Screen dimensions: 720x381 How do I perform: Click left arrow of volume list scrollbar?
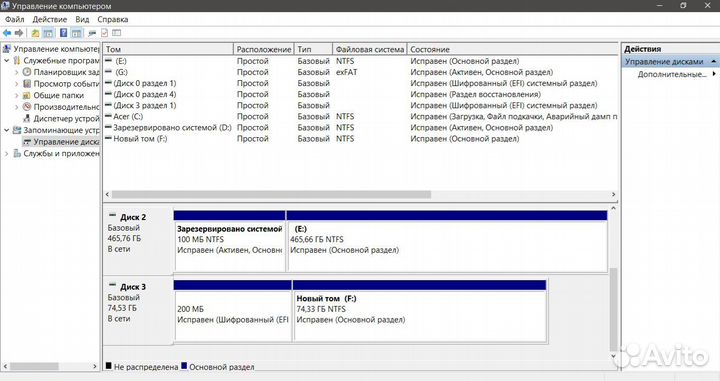107,195
